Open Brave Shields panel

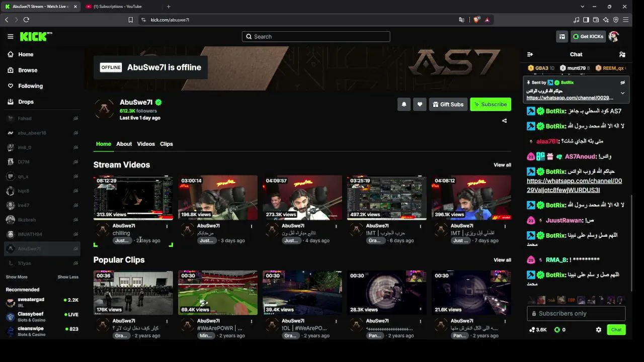click(x=476, y=20)
